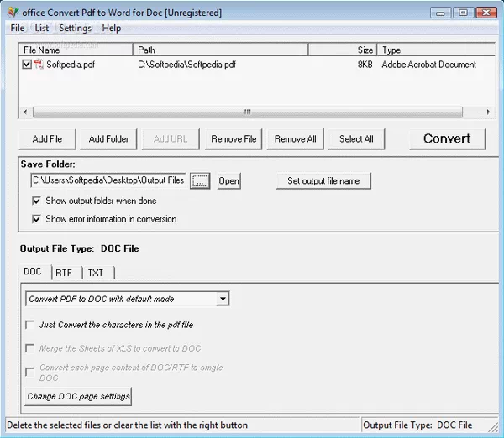
Task: Enable Just Convert the characters in pdf
Action: point(30,325)
